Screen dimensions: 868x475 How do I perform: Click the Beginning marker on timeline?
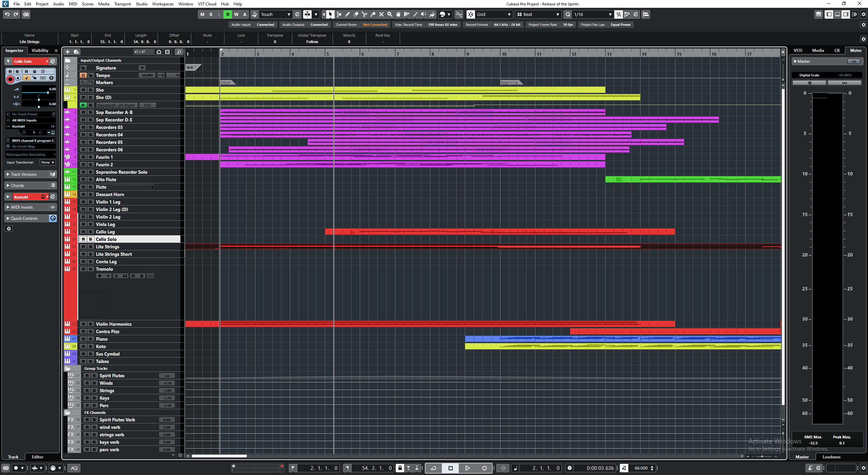[x=510, y=82]
